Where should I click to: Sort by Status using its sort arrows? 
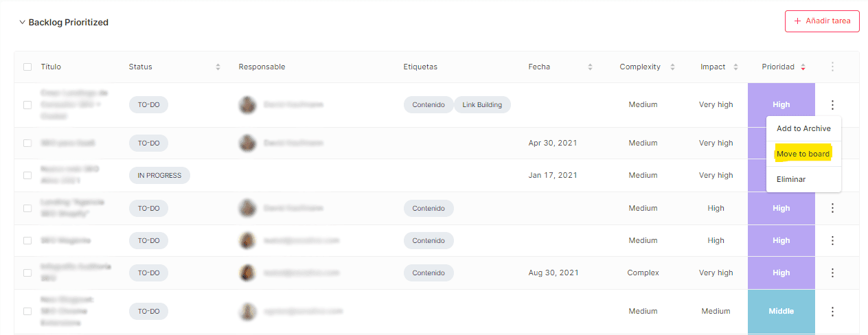(x=218, y=67)
